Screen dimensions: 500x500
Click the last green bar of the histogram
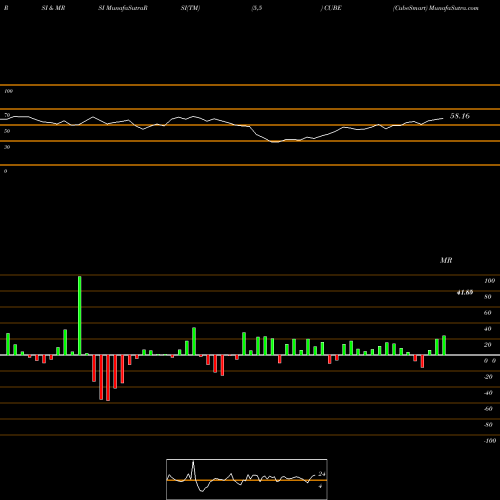click(444, 345)
